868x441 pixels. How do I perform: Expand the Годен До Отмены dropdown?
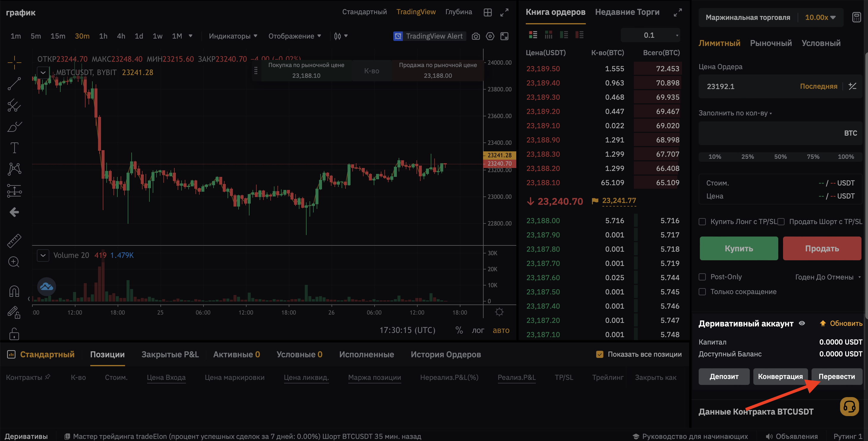tap(828, 277)
